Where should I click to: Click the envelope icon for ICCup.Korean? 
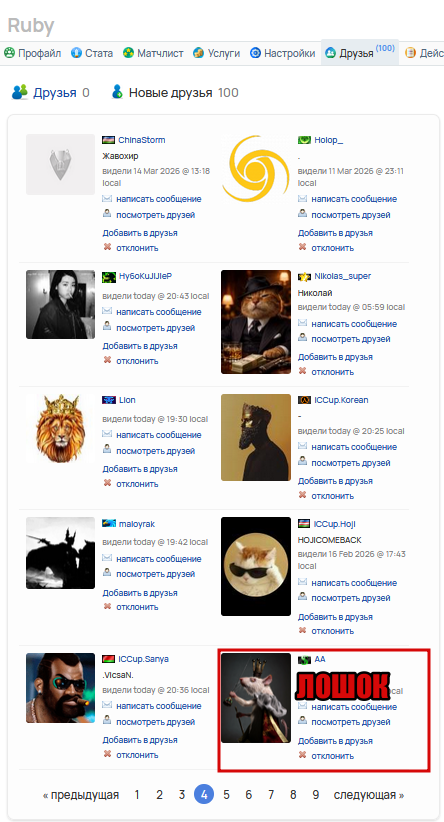click(302, 446)
